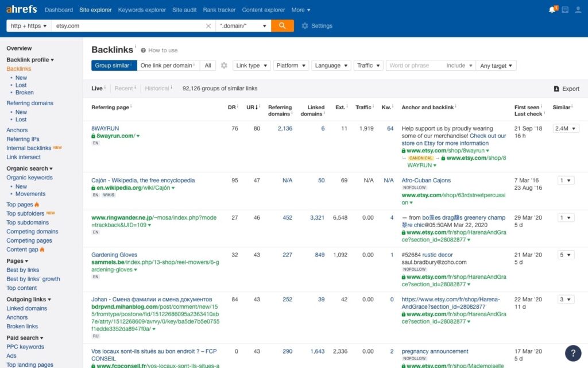The height and width of the screenshot is (368, 588).
Task: Open the http + https protocol dropdown
Action: point(29,26)
